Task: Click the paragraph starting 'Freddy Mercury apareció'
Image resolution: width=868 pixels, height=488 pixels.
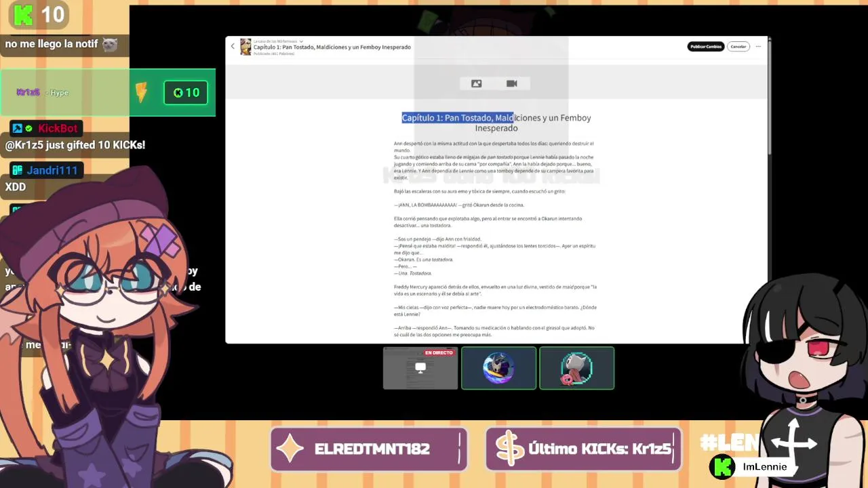Action: pos(495,290)
